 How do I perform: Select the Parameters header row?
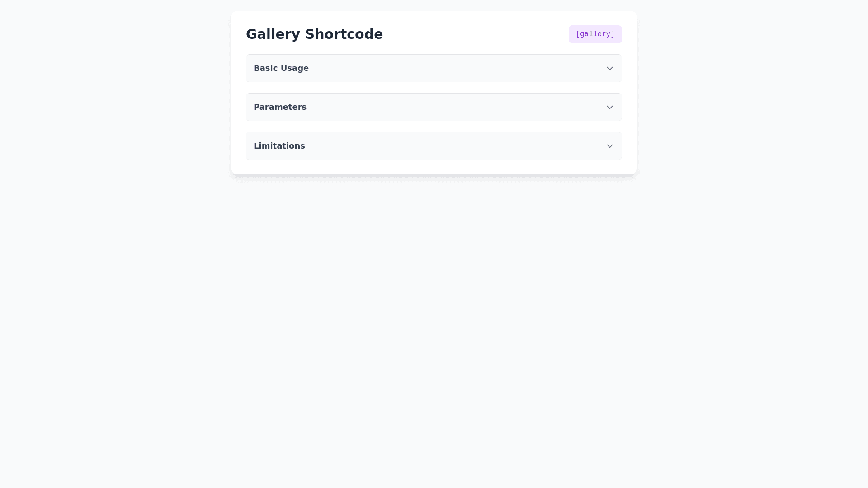click(433, 108)
